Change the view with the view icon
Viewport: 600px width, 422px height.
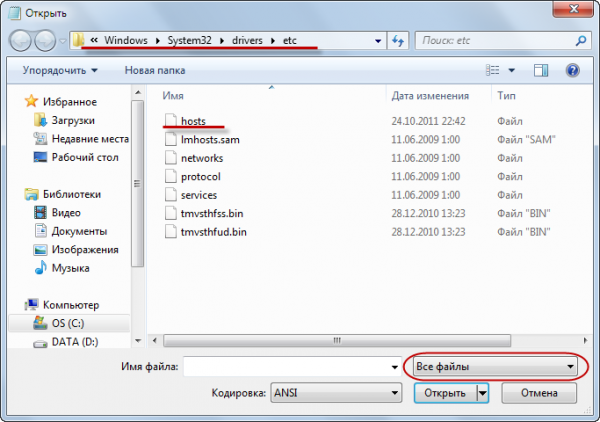pos(492,70)
